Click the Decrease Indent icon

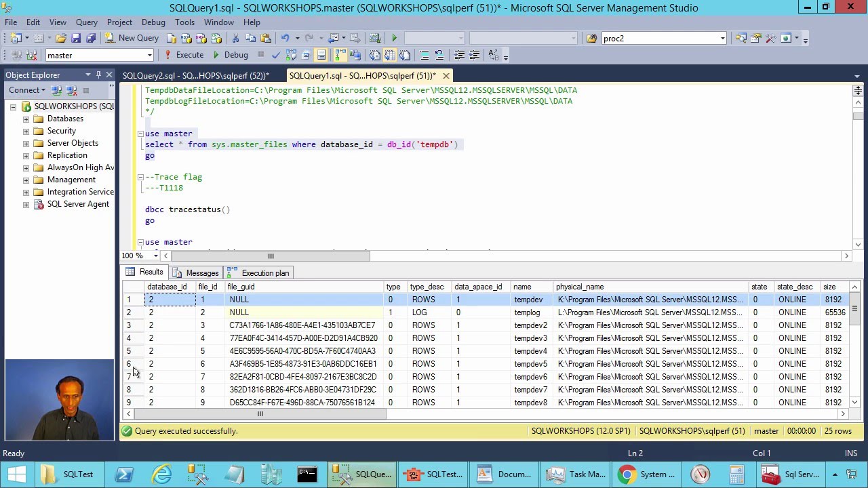tap(460, 55)
